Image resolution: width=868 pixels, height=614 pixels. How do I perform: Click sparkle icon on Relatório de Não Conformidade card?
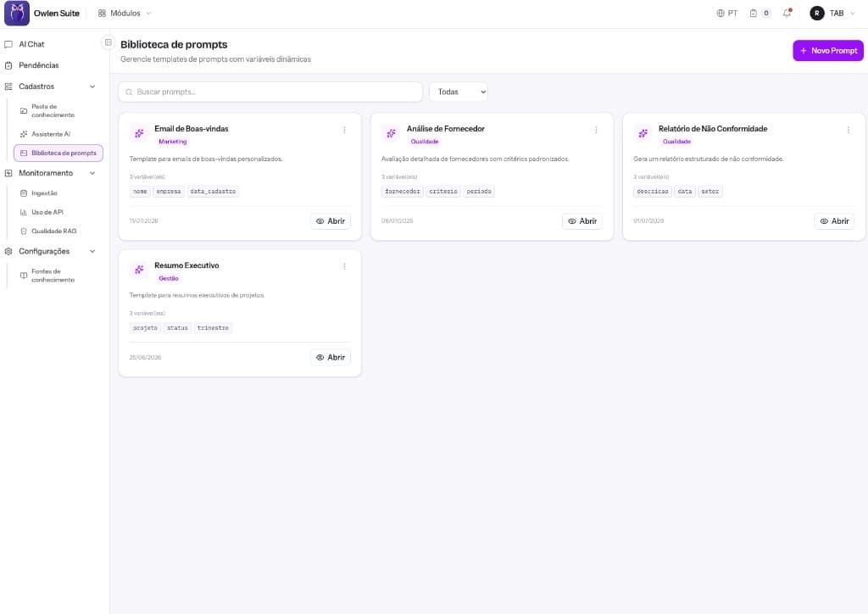[x=643, y=133]
